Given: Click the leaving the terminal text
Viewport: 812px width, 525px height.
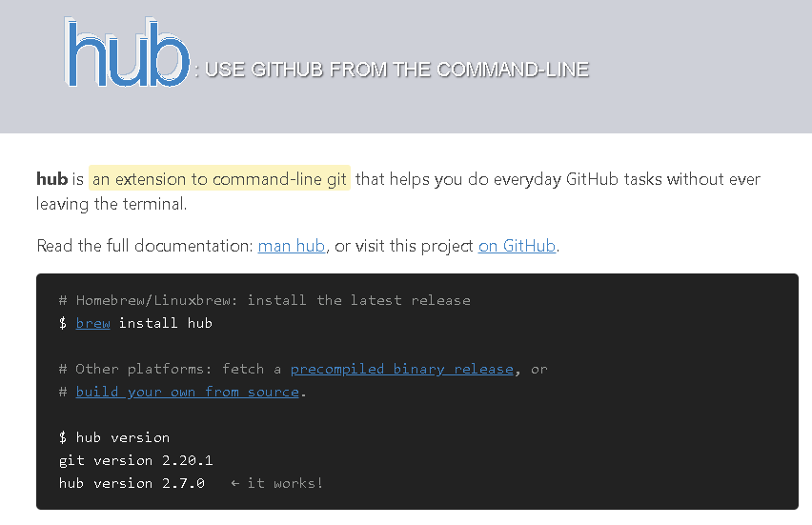Looking at the screenshot, I should pyautogui.click(x=111, y=204).
